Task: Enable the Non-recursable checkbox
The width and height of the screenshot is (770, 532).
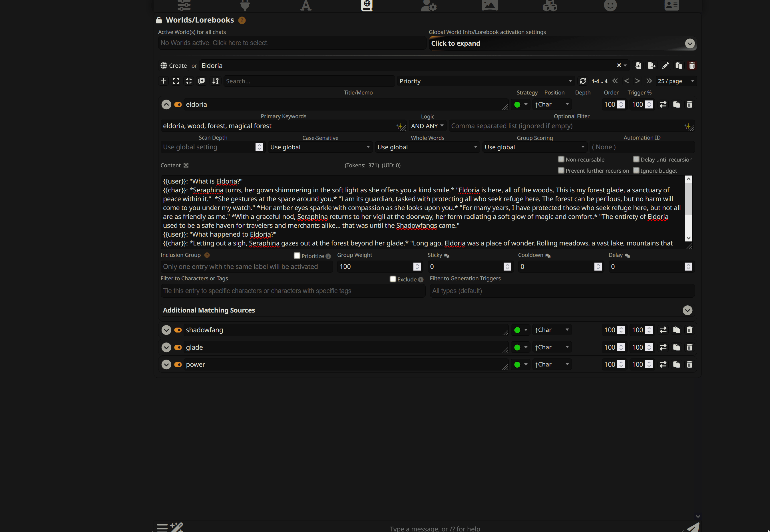Action: [x=561, y=159]
